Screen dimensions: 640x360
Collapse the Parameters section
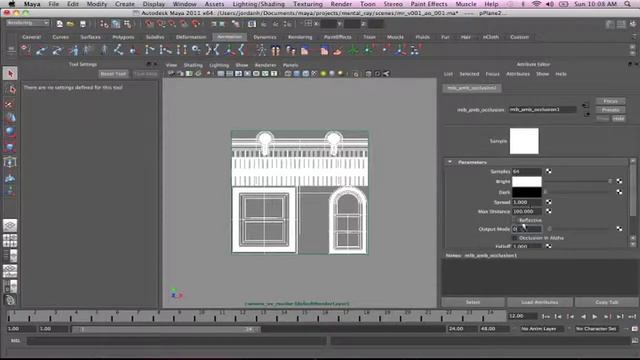point(450,162)
